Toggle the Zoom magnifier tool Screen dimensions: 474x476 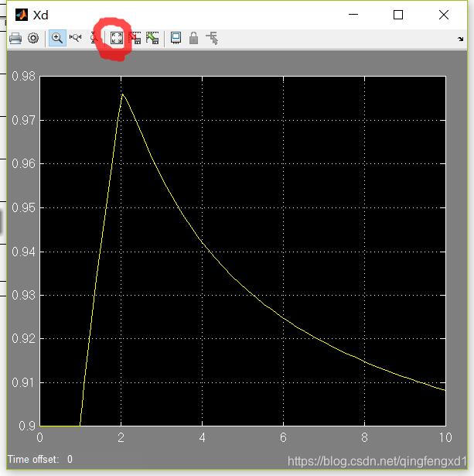pyautogui.click(x=57, y=38)
